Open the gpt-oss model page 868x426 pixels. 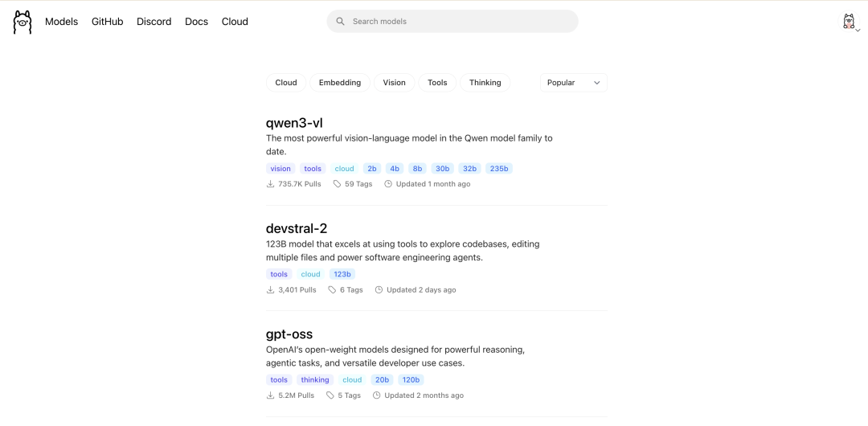point(289,334)
